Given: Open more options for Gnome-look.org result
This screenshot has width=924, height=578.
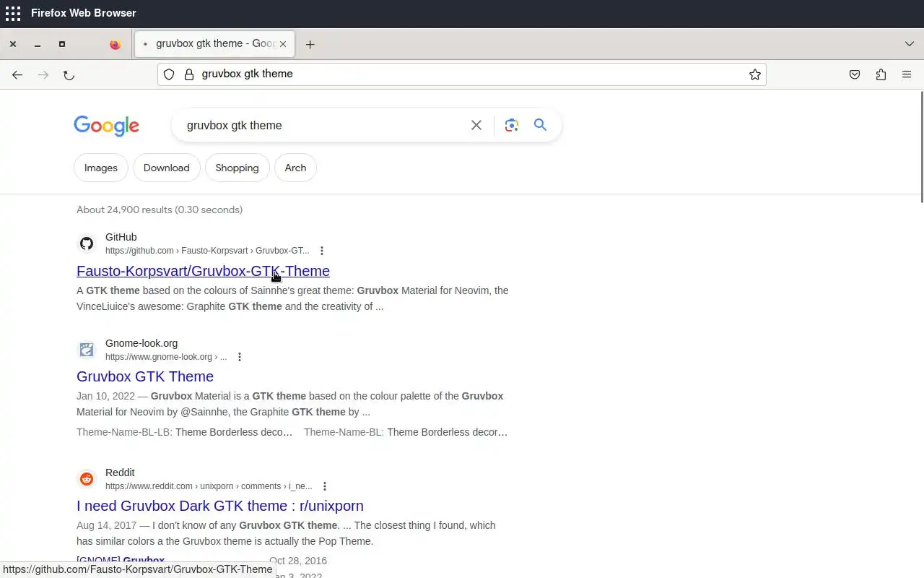Looking at the screenshot, I should [240, 357].
